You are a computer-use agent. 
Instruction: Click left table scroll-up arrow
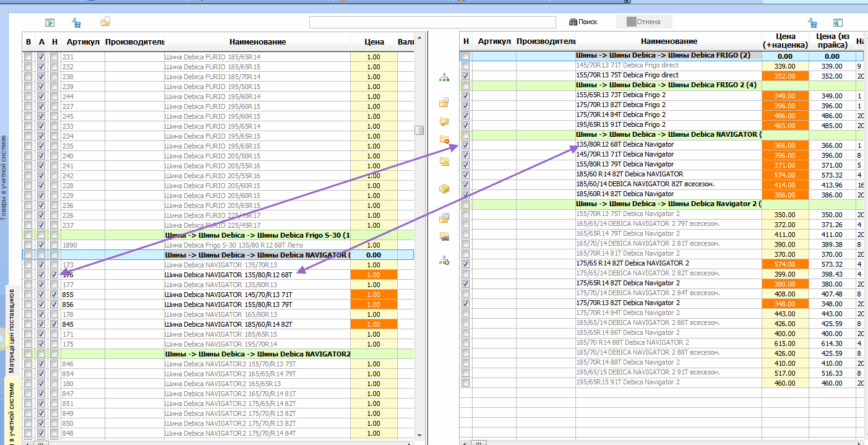(419, 38)
